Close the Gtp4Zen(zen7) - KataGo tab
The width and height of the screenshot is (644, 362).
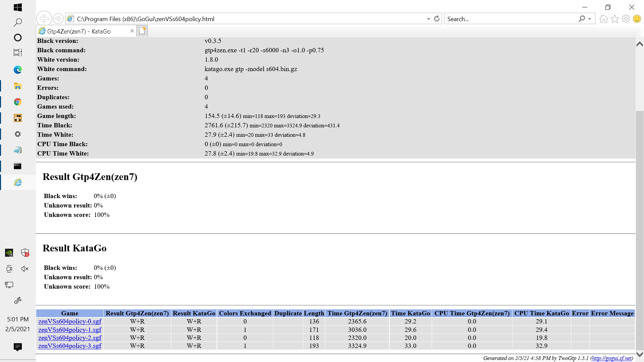[132, 31]
